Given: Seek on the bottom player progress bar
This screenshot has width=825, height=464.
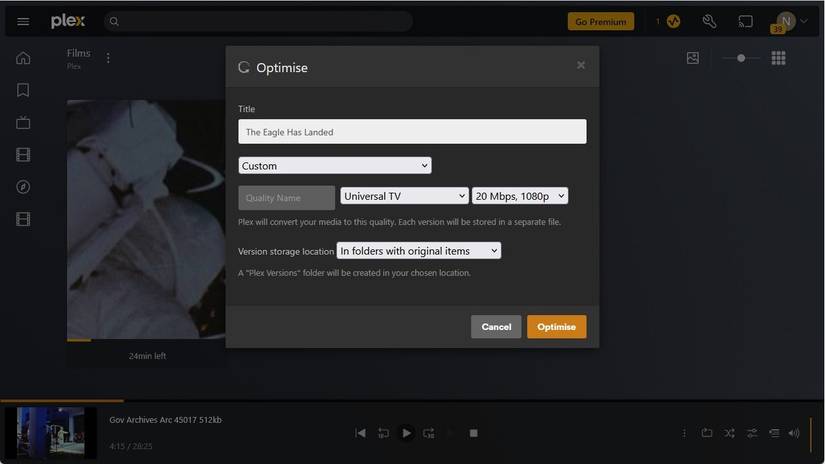Looking at the screenshot, I should pos(412,401).
